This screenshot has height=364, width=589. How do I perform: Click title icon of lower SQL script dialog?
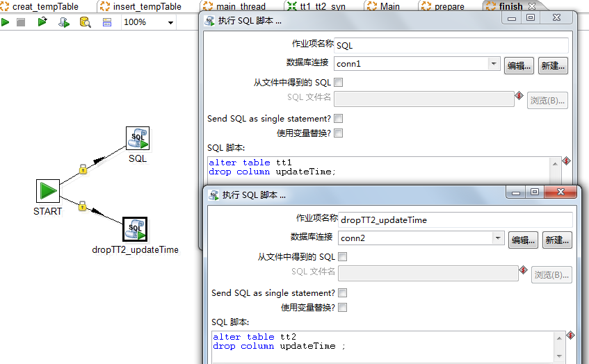(x=213, y=195)
